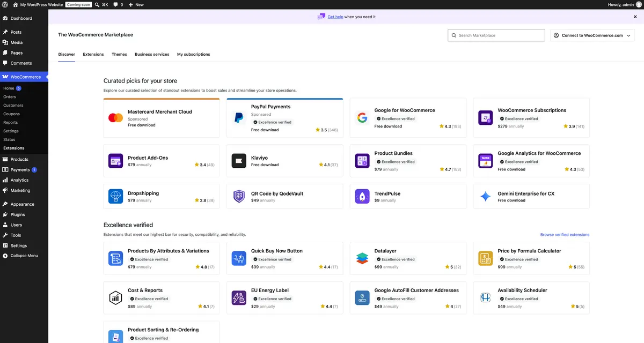The height and width of the screenshot is (343, 644).
Task: Click Browse verified extensions link
Action: (x=565, y=235)
